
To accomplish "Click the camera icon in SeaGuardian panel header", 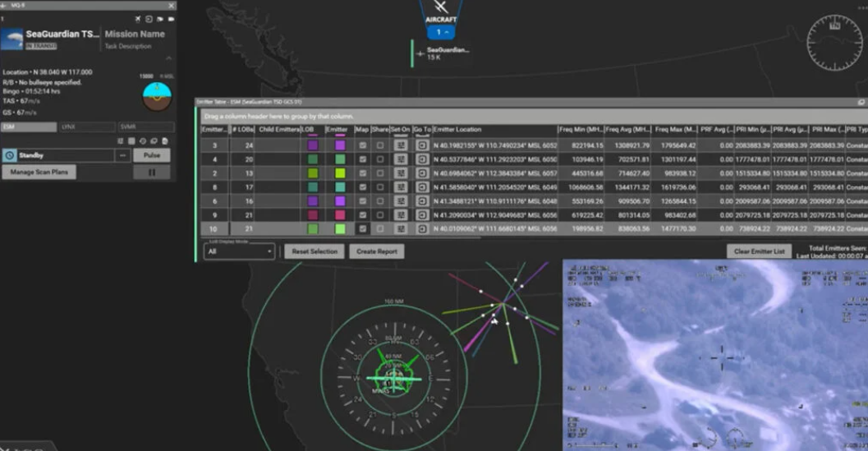I will pyautogui.click(x=171, y=19).
